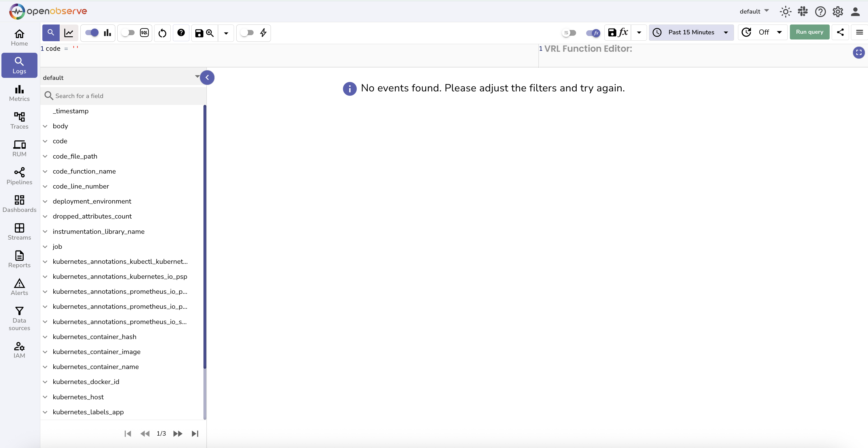Toggle the histogram display switch
This screenshot has height=448, width=868.
pyautogui.click(x=92, y=33)
